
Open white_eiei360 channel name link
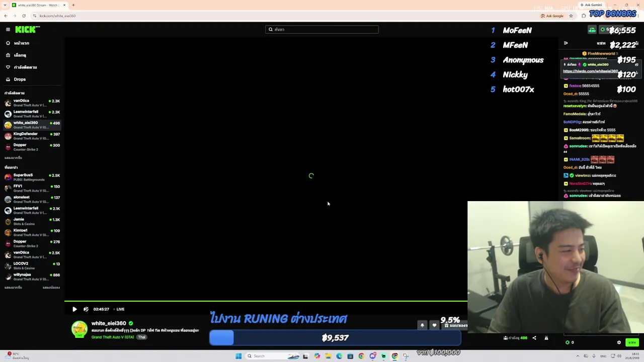109,323
